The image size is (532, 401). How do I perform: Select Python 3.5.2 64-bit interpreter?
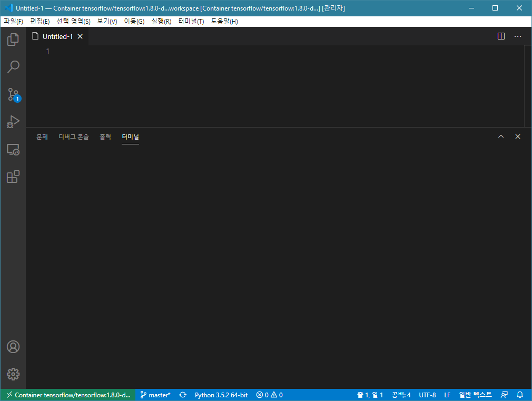tap(221, 395)
